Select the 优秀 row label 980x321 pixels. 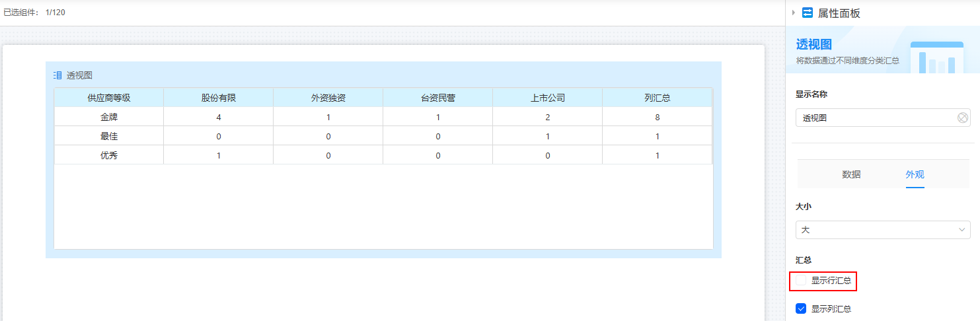(x=109, y=155)
